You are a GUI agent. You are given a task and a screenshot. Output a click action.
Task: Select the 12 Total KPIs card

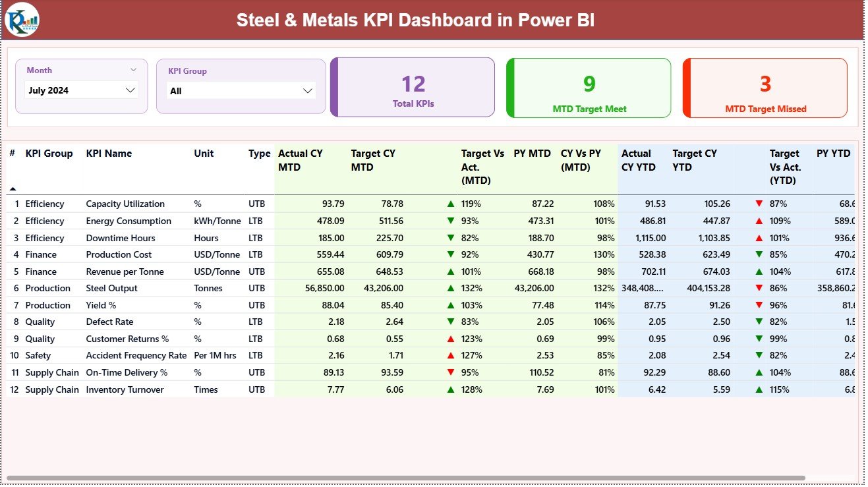(413, 88)
